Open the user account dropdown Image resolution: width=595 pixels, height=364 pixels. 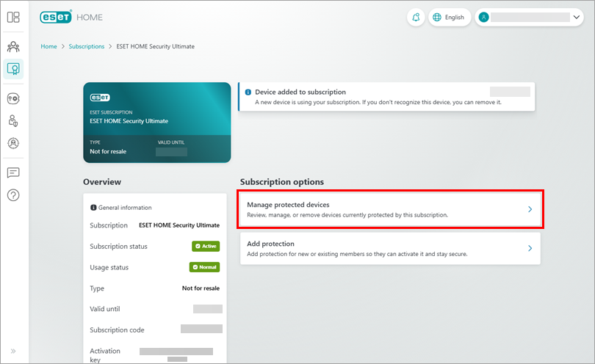pos(529,18)
